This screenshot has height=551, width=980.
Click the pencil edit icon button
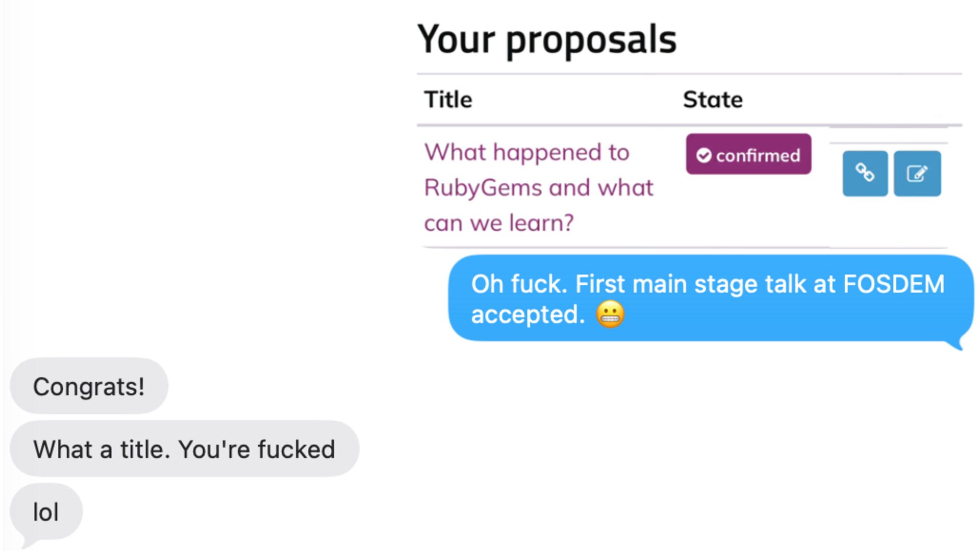(x=917, y=173)
